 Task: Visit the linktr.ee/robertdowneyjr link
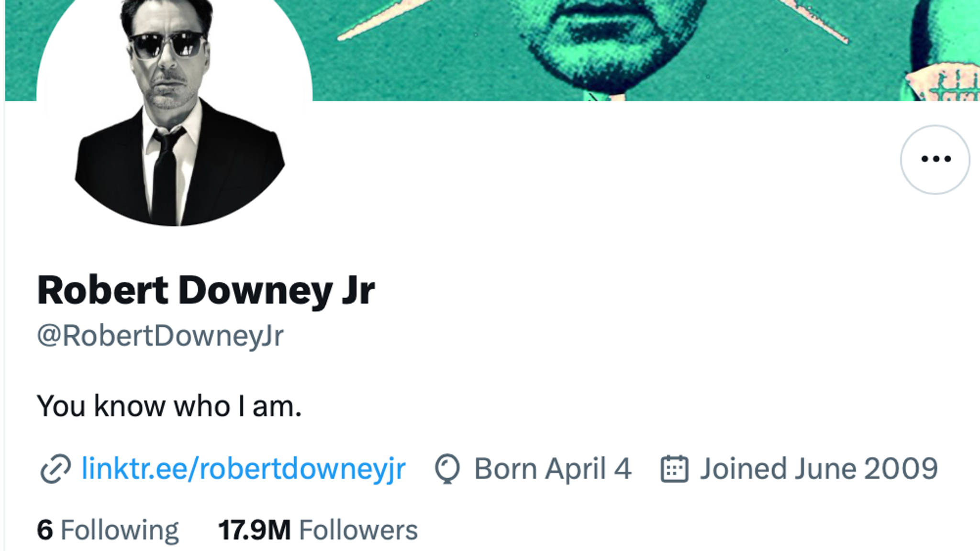[x=243, y=468]
